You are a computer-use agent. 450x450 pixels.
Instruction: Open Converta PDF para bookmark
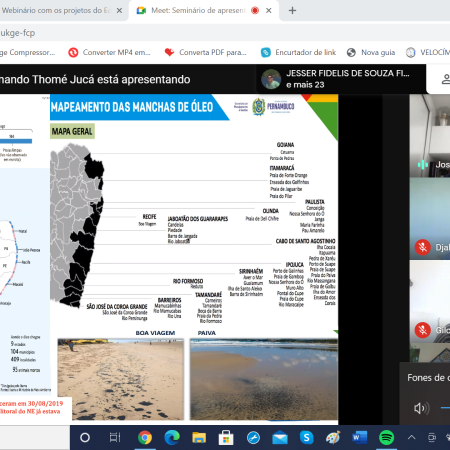tap(205, 52)
